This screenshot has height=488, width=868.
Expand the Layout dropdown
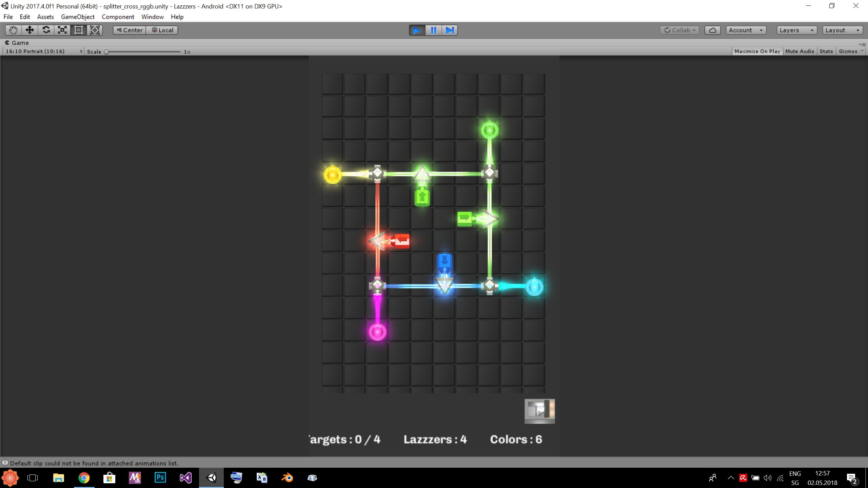click(x=842, y=30)
